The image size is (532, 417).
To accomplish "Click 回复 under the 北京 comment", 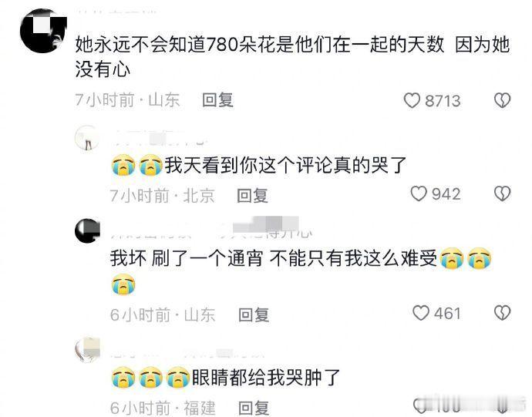I will (x=252, y=196).
